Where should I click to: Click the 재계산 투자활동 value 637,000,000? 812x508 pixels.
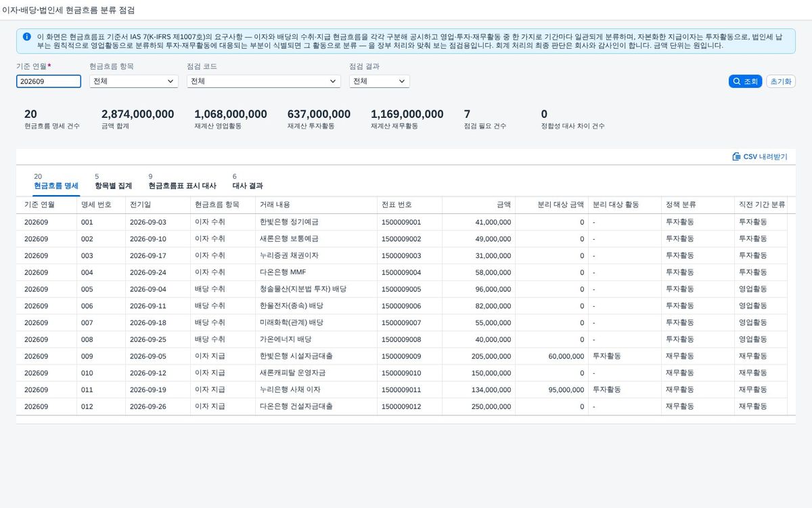(x=319, y=114)
